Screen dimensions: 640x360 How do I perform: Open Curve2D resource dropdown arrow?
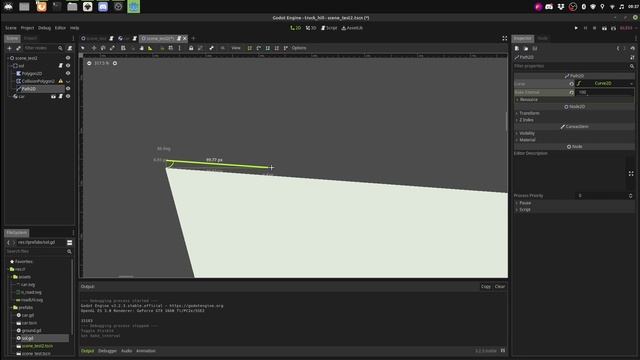631,84
